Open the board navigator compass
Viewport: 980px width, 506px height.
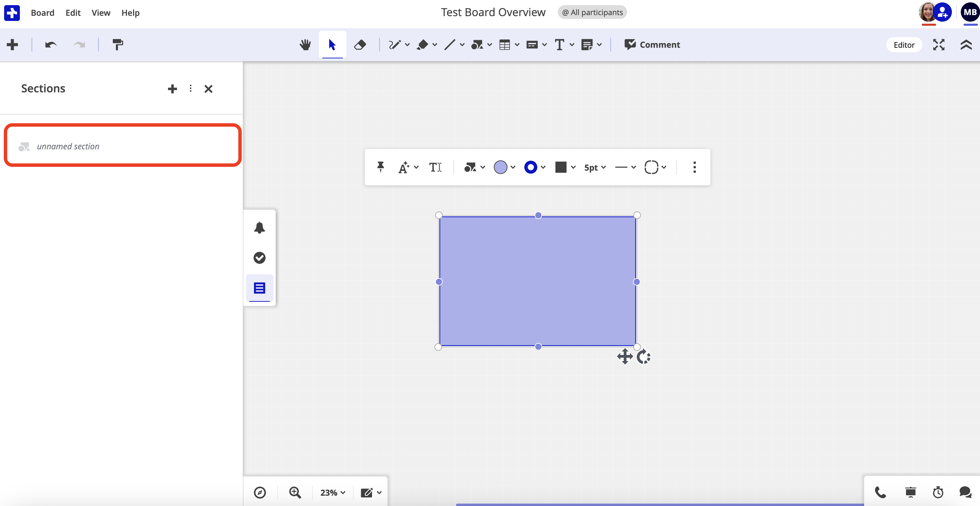point(260,492)
